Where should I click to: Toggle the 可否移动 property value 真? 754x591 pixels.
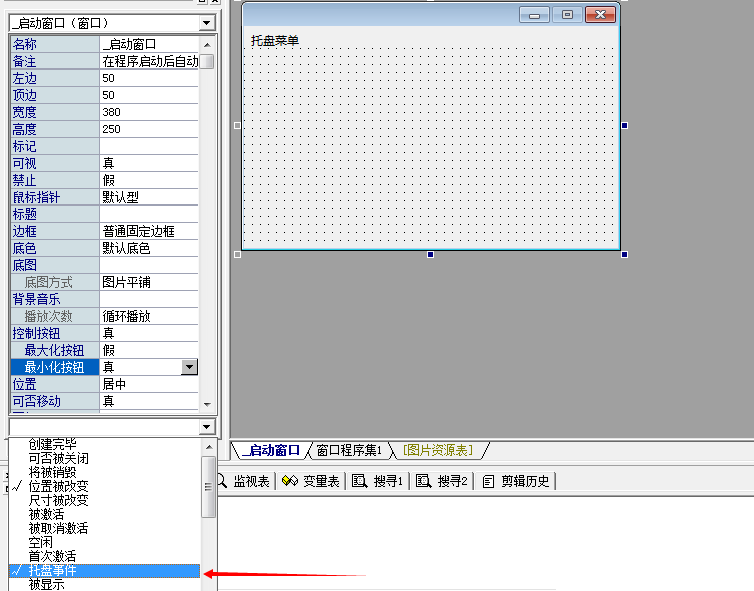pyautogui.click(x=149, y=401)
